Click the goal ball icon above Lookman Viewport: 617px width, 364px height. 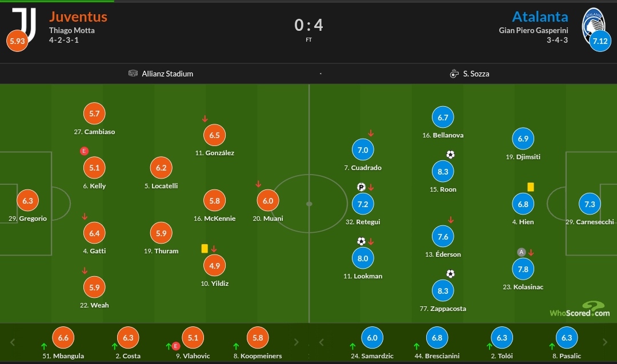pos(361,241)
